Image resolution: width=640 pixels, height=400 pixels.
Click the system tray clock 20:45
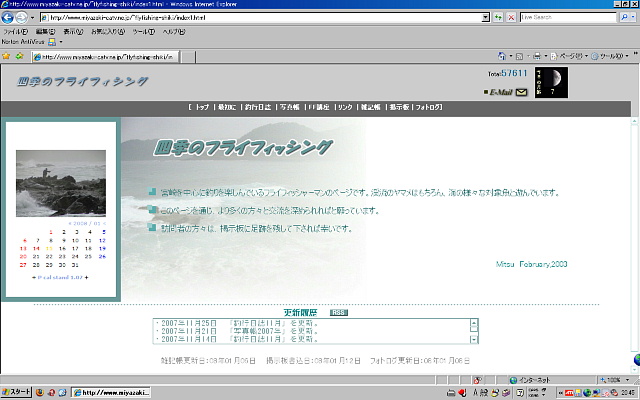(627, 393)
